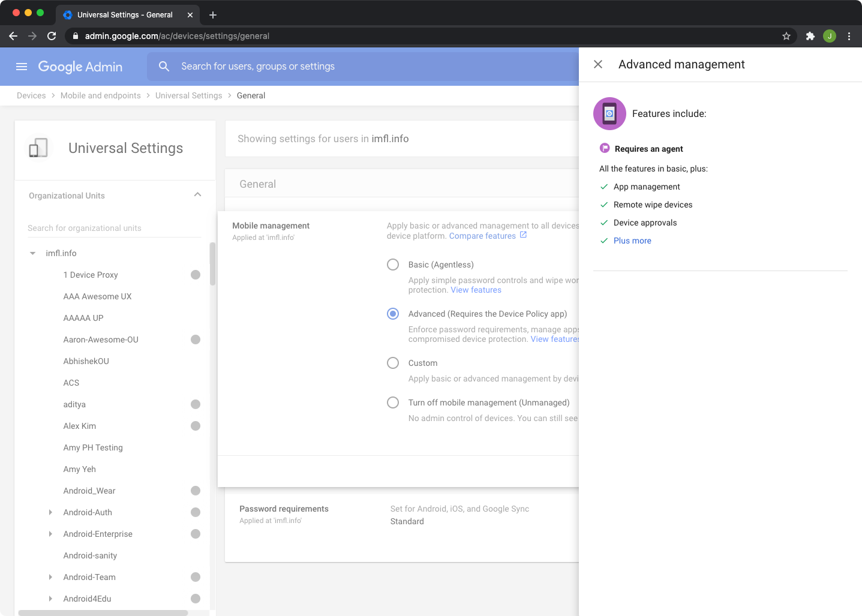The image size is (862, 616).
Task: Click status dot next to Android_Wear
Action: [196, 491]
